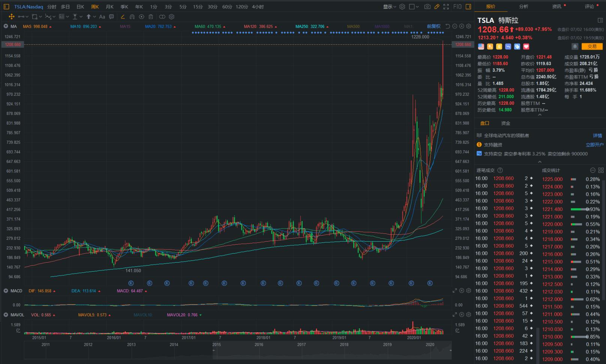The width and height of the screenshot is (606, 364).
Task: Click the linked circles overlay icon
Action: click(162, 17)
